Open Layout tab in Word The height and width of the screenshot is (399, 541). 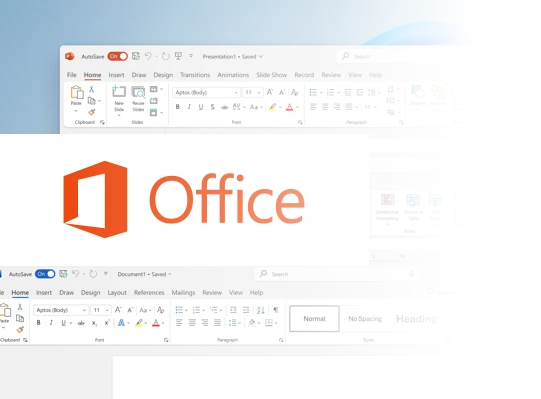coord(117,293)
